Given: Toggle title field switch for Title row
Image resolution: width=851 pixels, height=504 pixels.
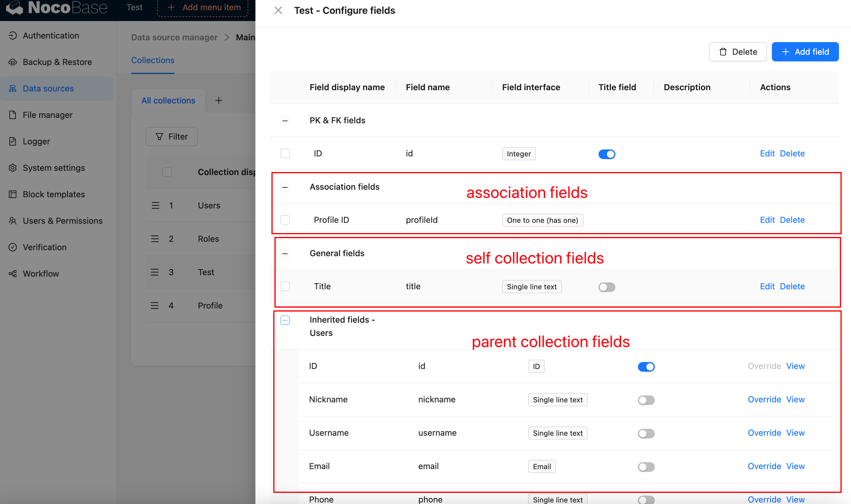Looking at the screenshot, I should click(607, 287).
